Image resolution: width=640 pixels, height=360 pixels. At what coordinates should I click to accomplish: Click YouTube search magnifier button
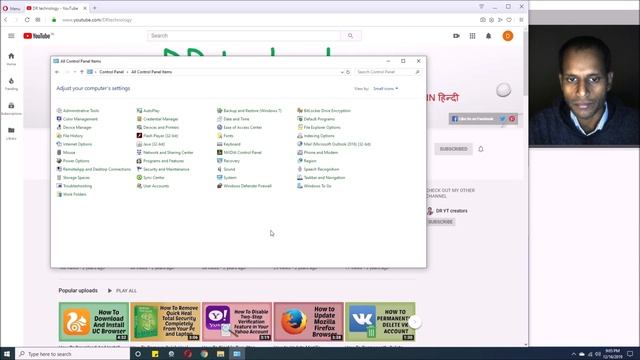point(351,36)
